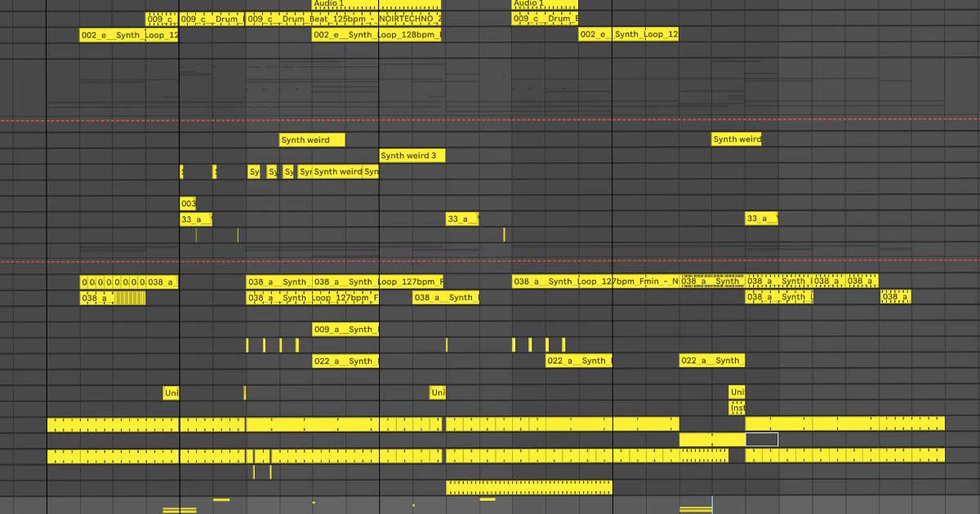Select the Synth weird 3 clip
Viewport: 980px width, 514px height.
pyautogui.click(x=412, y=155)
